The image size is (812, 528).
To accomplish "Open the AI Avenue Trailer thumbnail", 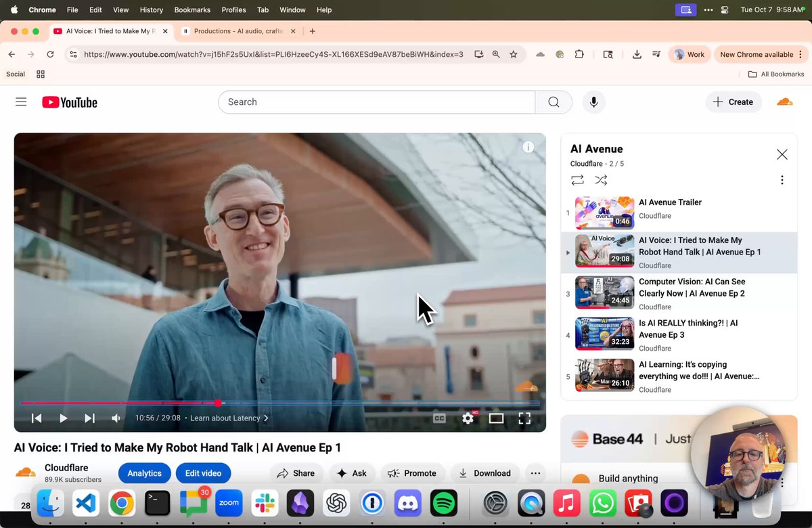I will pos(604,213).
